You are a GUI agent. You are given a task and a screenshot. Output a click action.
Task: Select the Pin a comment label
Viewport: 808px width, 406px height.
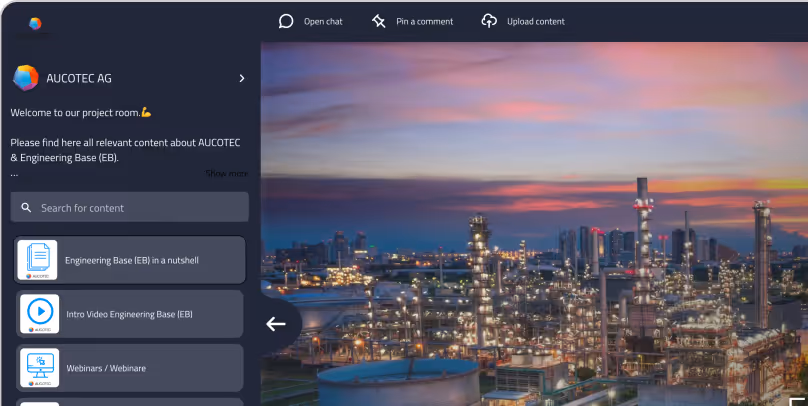425,22
